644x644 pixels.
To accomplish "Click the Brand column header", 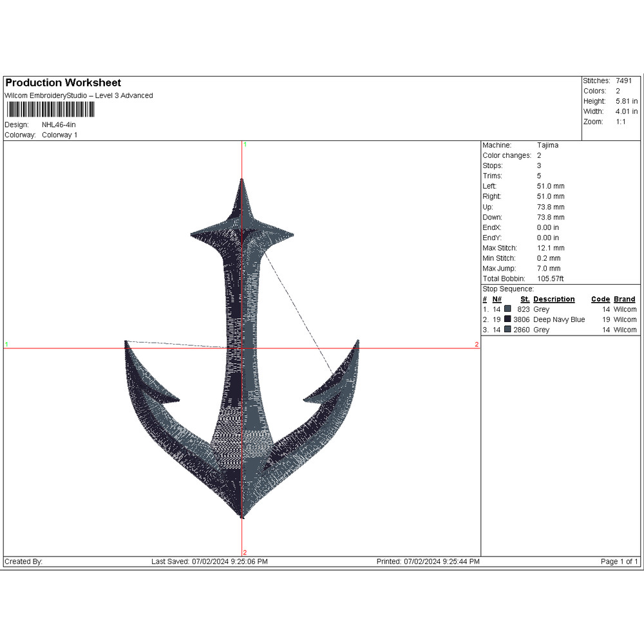I will click(624, 299).
